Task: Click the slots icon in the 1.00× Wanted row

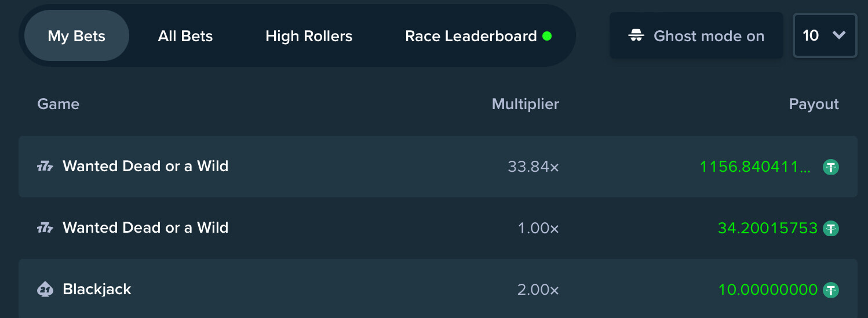Action: (45, 228)
